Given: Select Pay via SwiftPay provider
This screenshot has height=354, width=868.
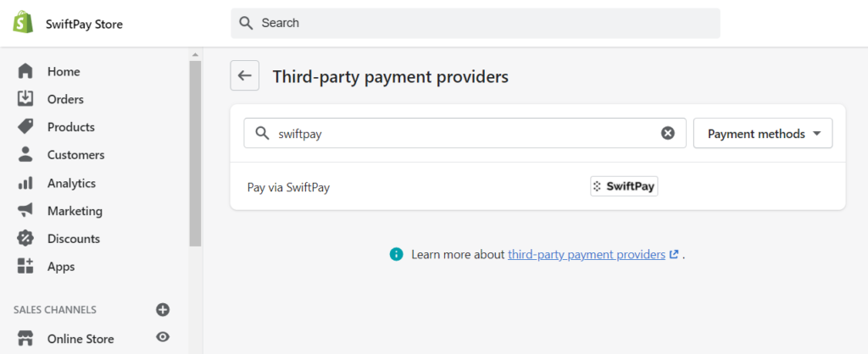Looking at the screenshot, I should [537, 186].
